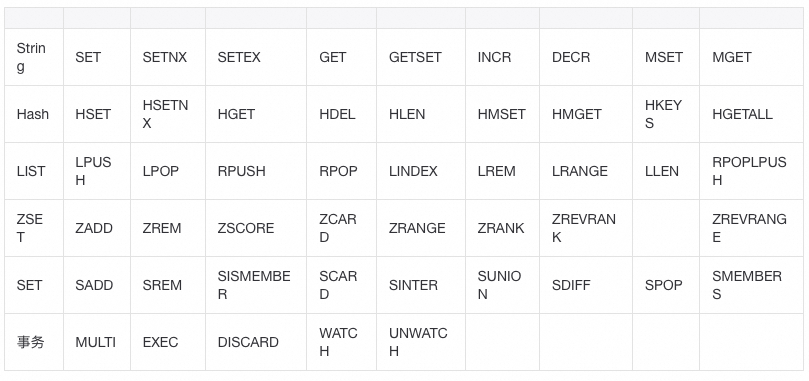
Task: Click the INCR command cell
Action: click(x=502, y=57)
